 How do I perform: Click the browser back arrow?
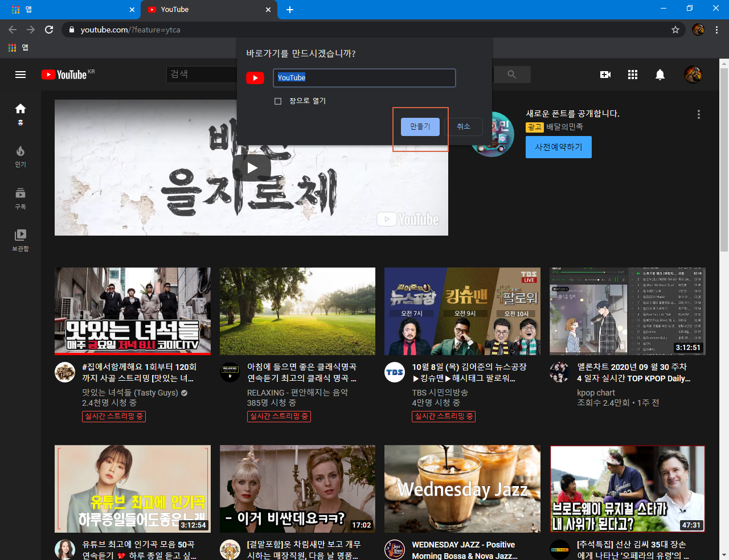pos(13,30)
